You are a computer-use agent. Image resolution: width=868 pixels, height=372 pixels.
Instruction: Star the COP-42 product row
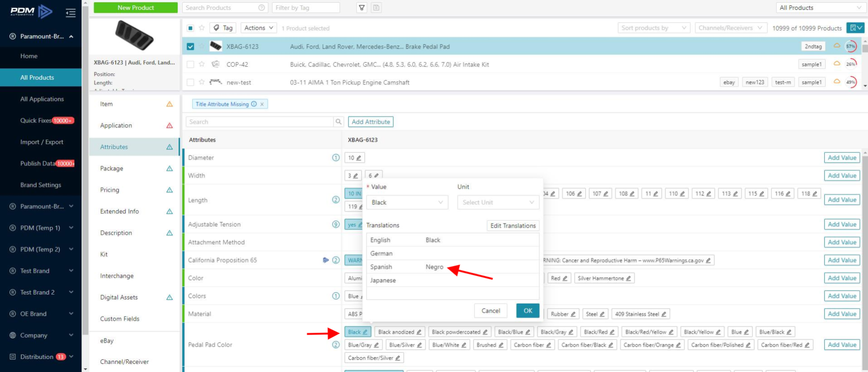pos(202,64)
